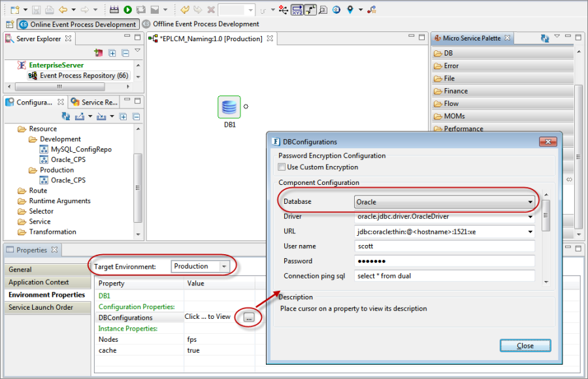Select the EPLCM_Naming:1.0 [Production] editor tab
The width and height of the screenshot is (588, 379).
pos(212,39)
